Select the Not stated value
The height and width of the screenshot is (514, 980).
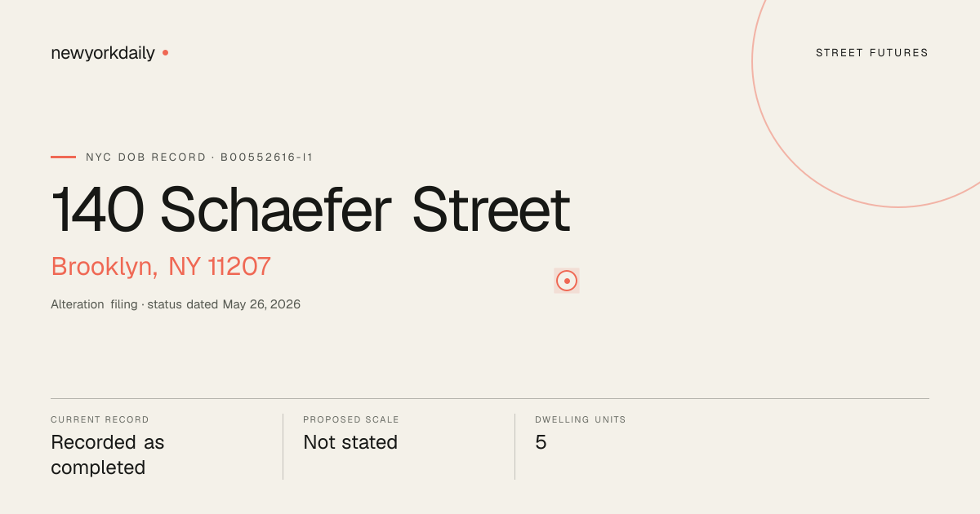(x=350, y=442)
